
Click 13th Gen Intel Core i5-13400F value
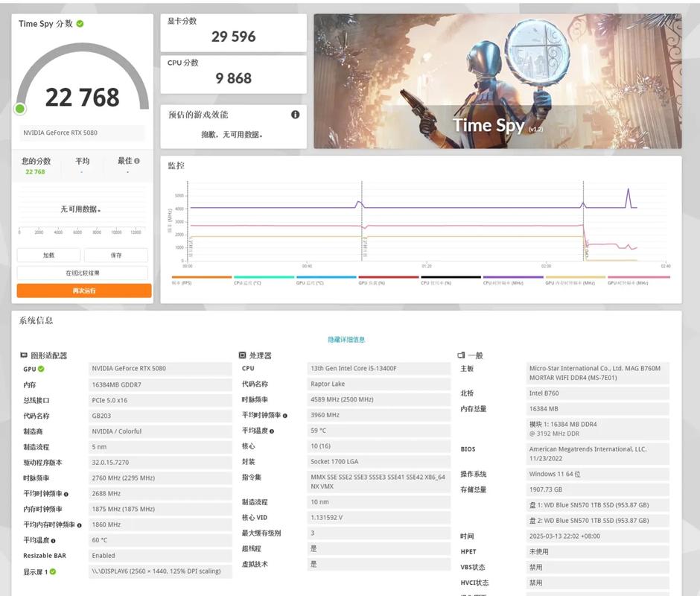[379, 369]
